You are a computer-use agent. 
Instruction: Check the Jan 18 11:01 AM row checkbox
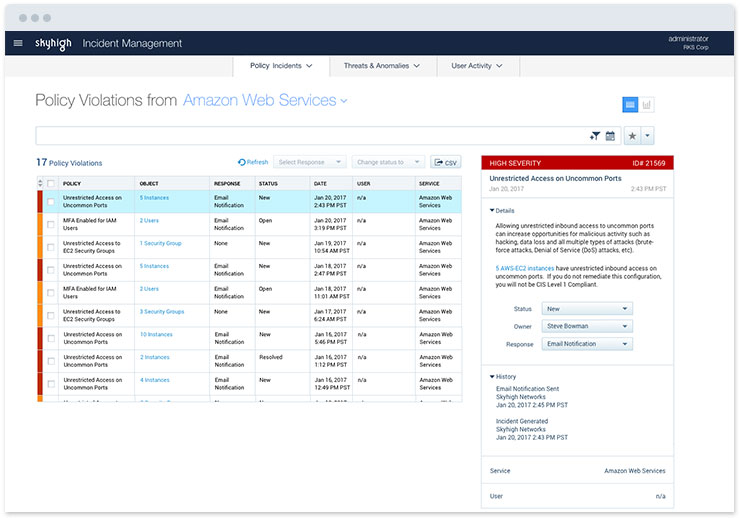tap(50, 292)
